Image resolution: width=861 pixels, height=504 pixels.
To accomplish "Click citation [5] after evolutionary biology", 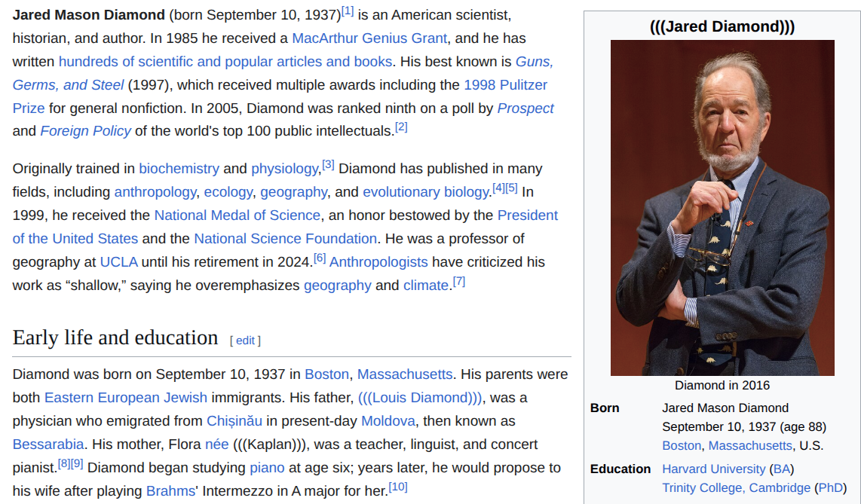I will click(511, 188).
